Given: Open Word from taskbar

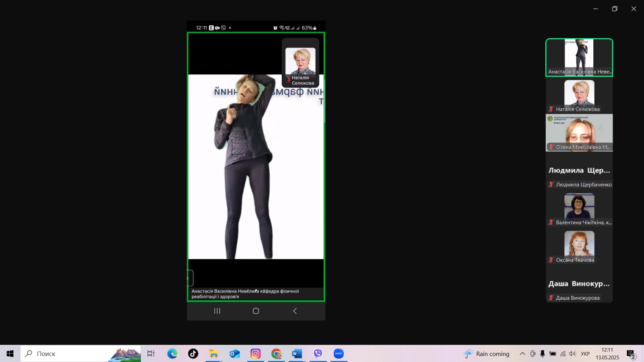Looking at the screenshot, I should tap(297, 354).
